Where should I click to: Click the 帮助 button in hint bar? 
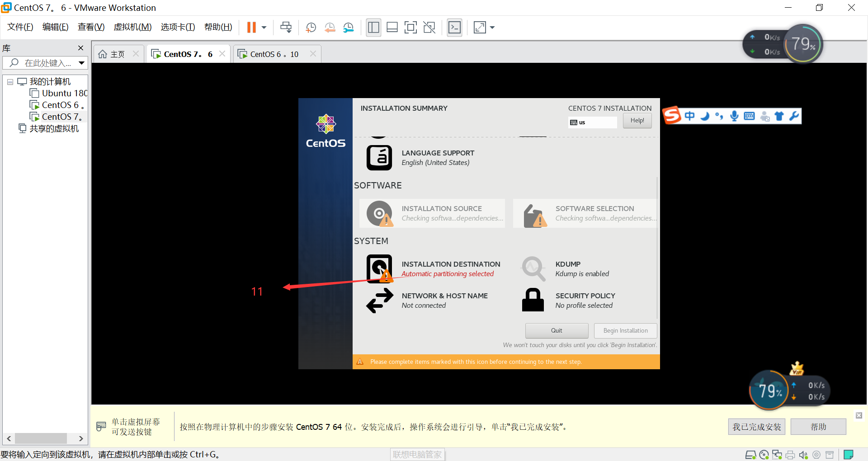coord(818,427)
